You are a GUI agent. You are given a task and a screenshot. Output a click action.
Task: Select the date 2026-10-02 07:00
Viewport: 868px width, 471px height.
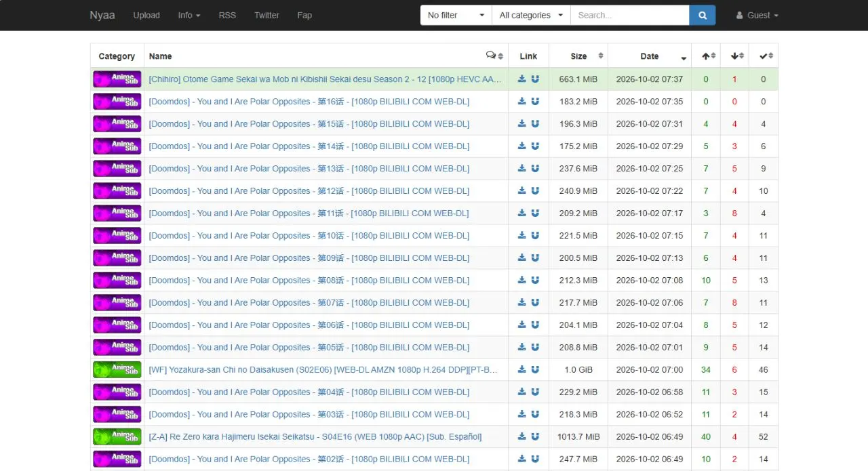click(650, 370)
